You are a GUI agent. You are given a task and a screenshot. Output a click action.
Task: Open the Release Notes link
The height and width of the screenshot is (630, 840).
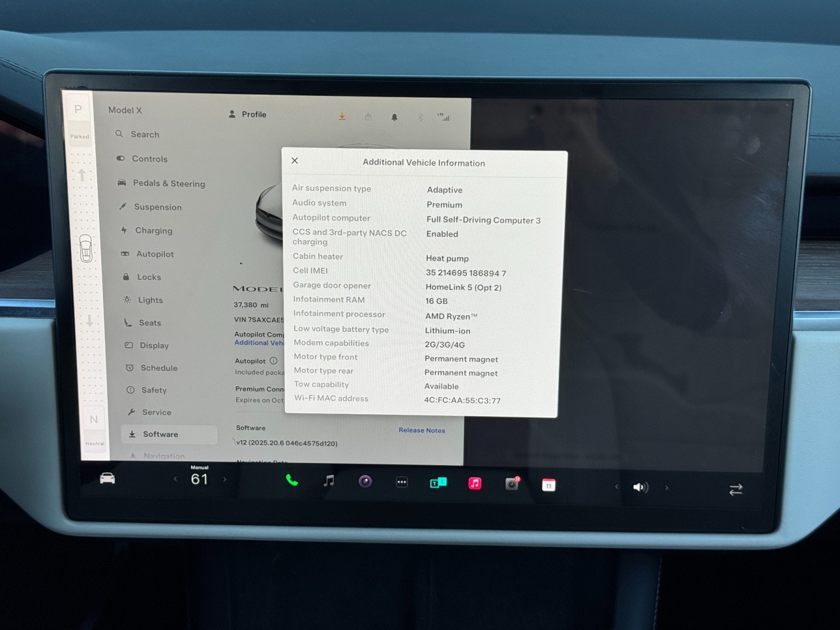pos(422,430)
